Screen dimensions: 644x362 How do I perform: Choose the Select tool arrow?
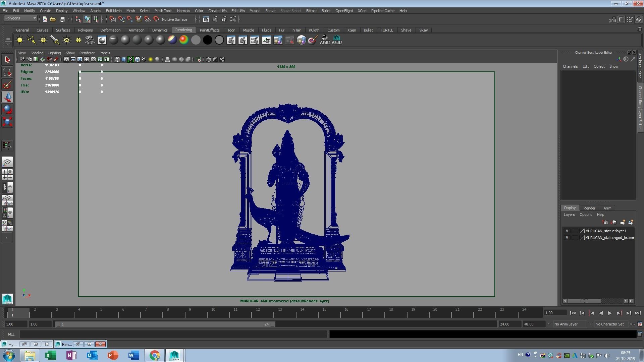pyautogui.click(x=7, y=60)
